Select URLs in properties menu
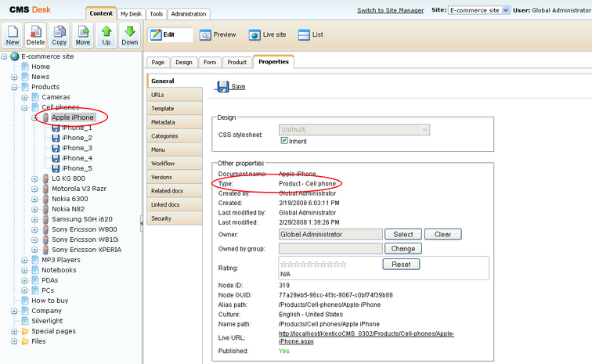 [x=175, y=95]
